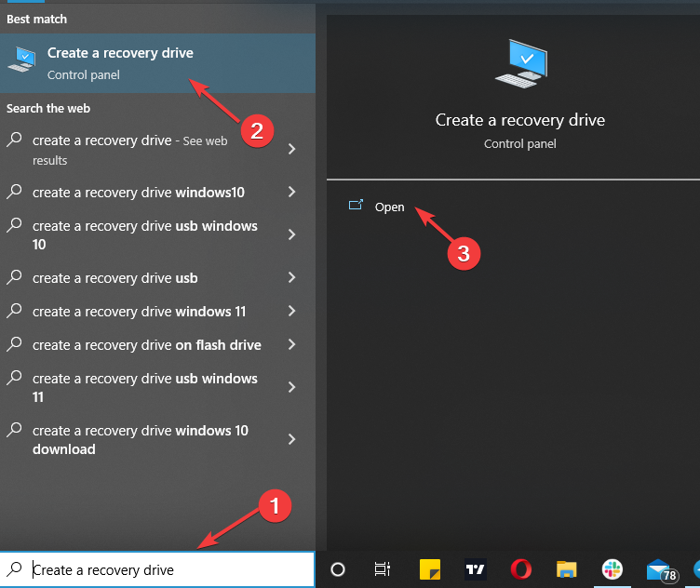This screenshot has height=588, width=700.
Task: Click the Open action in preview pane
Action: tap(389, 207)
